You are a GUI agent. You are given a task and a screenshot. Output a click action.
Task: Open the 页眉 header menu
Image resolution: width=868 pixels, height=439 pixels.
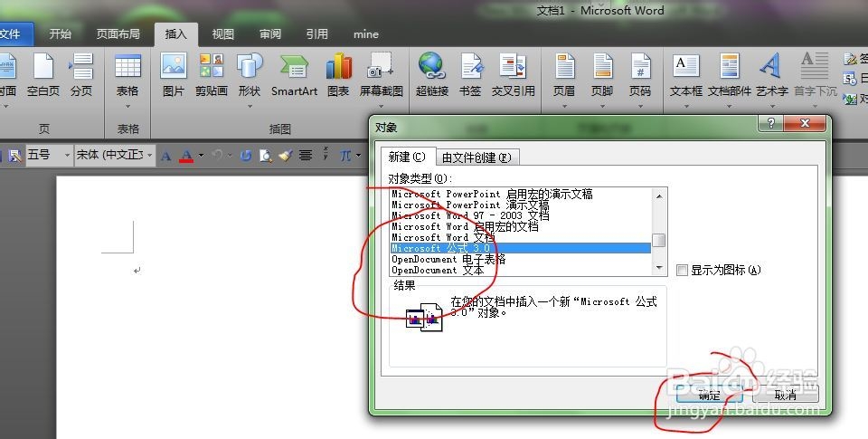coord(564,80)
